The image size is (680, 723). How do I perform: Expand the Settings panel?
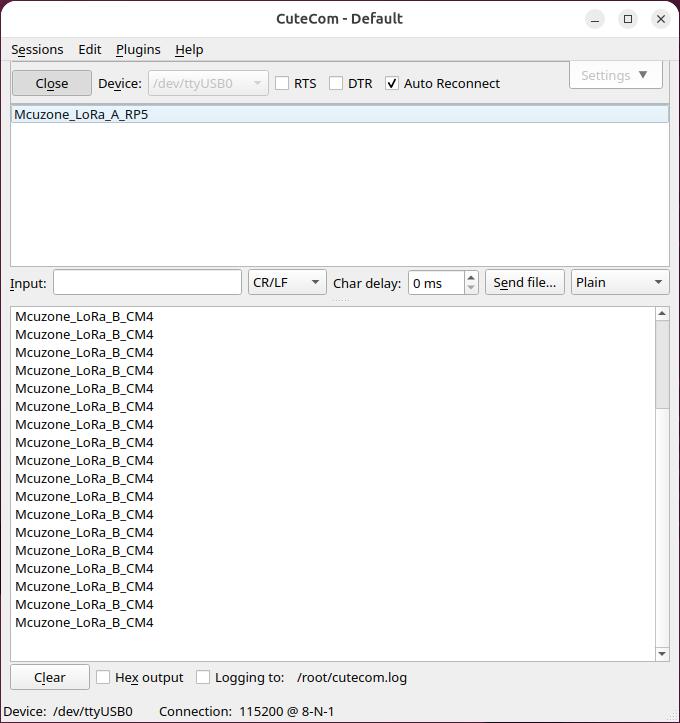[x=615, y=75]
